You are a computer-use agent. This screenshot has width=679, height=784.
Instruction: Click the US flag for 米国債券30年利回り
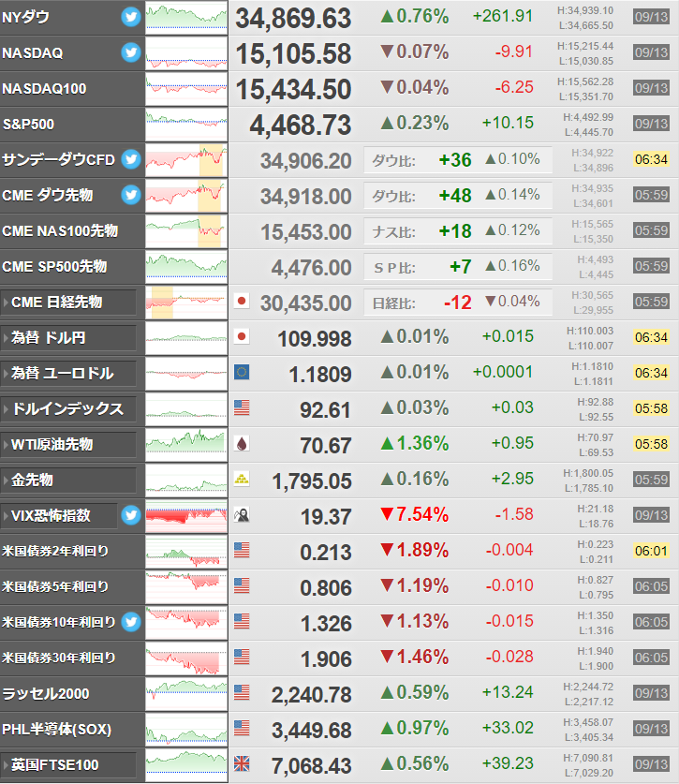(x=242, y=657)
